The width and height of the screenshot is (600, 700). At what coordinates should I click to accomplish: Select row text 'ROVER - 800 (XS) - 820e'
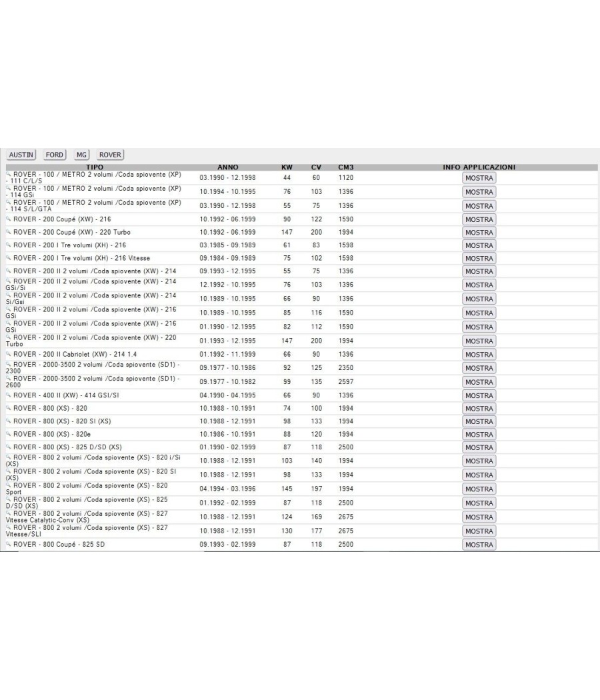pyautogui.click(x=52, y=434)
